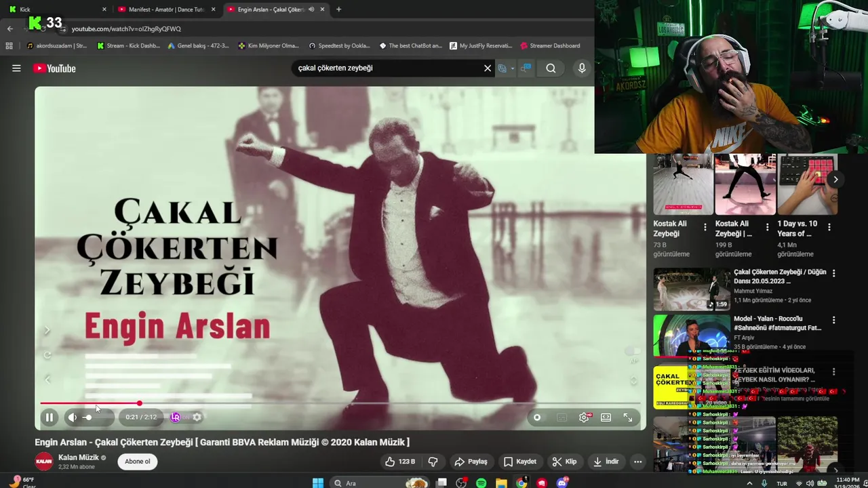Viewport: 868px width, 488px height.
Task: Open File Explorer from the taskbar
Action: pos(501,483)
